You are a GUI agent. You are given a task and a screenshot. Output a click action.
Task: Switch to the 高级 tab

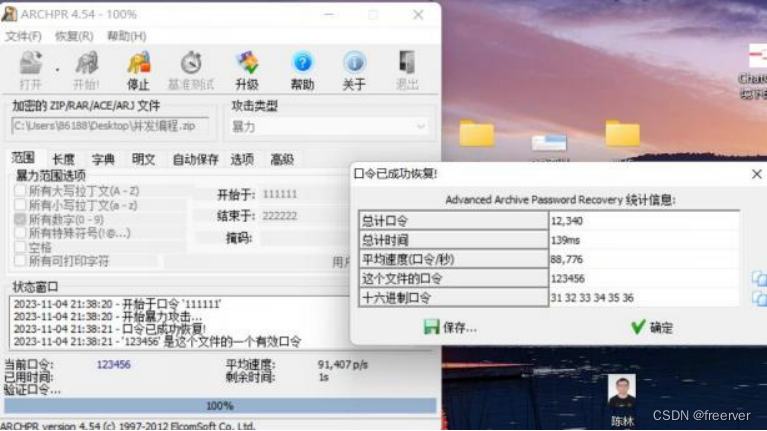pyautogui.click(x=282, y=159)
